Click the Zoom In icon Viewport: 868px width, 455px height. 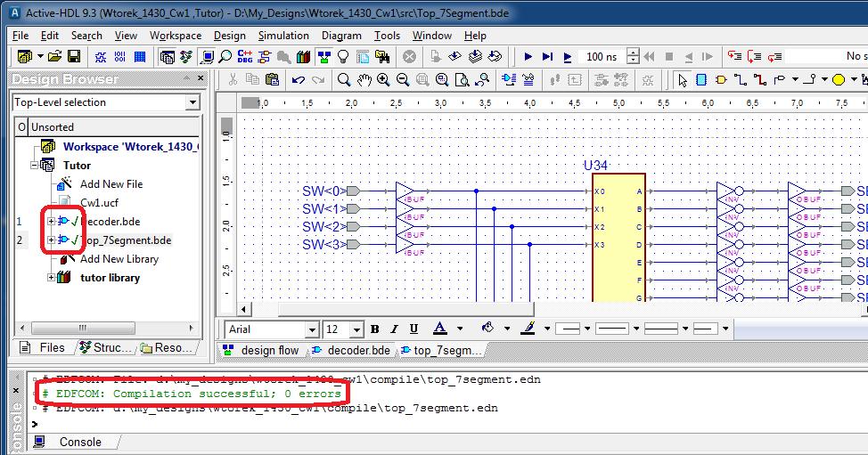coord(383,80)
